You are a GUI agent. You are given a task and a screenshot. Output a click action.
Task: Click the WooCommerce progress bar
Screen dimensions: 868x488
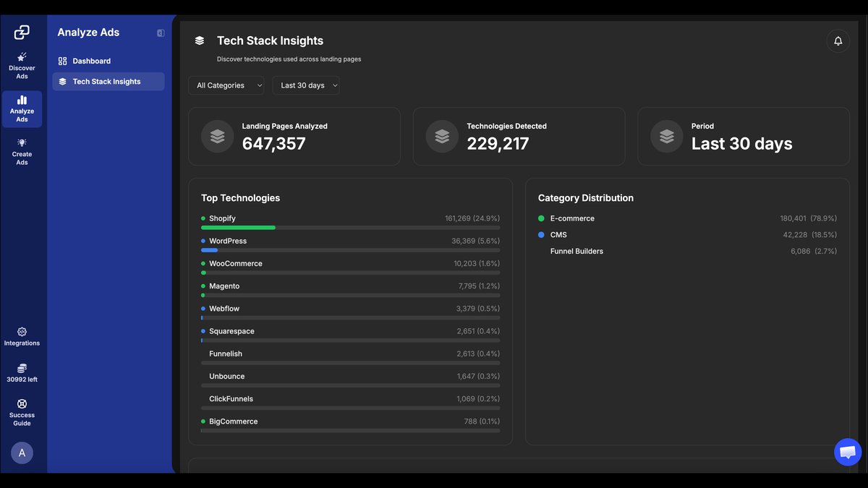coord(350,273)
